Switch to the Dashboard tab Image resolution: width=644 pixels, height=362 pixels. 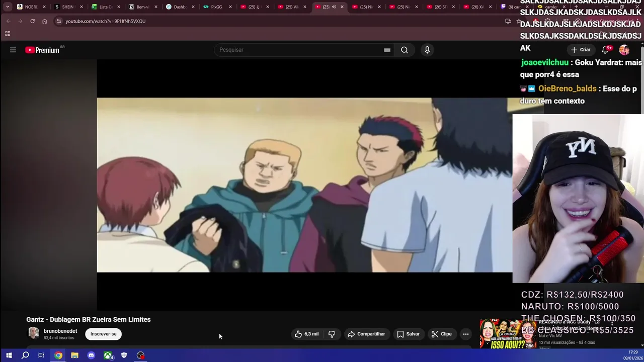point(180,7)
